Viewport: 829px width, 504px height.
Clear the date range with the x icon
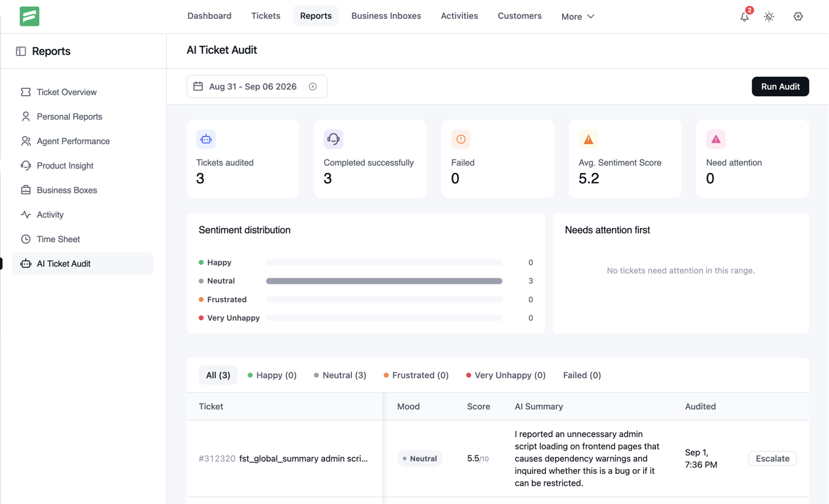click(x=313, y=86)
